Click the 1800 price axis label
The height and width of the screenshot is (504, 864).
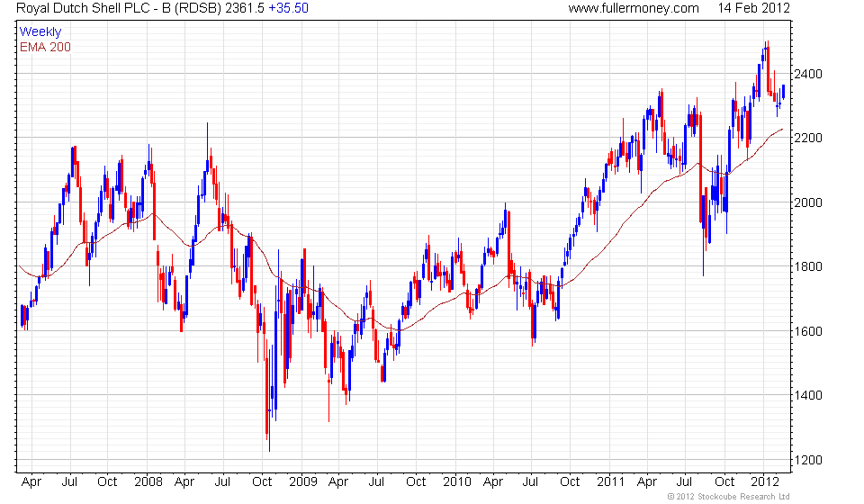point(808,266)
